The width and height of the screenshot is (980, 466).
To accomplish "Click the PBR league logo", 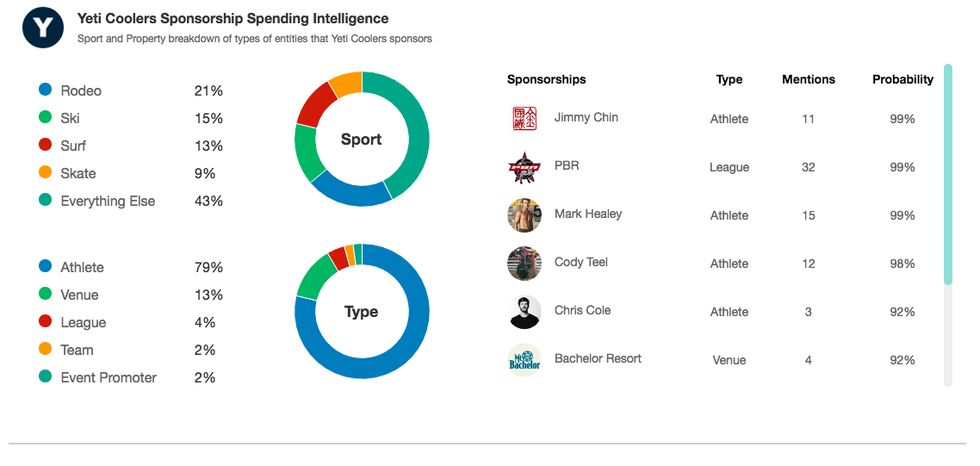I will (x=524, y=167).
